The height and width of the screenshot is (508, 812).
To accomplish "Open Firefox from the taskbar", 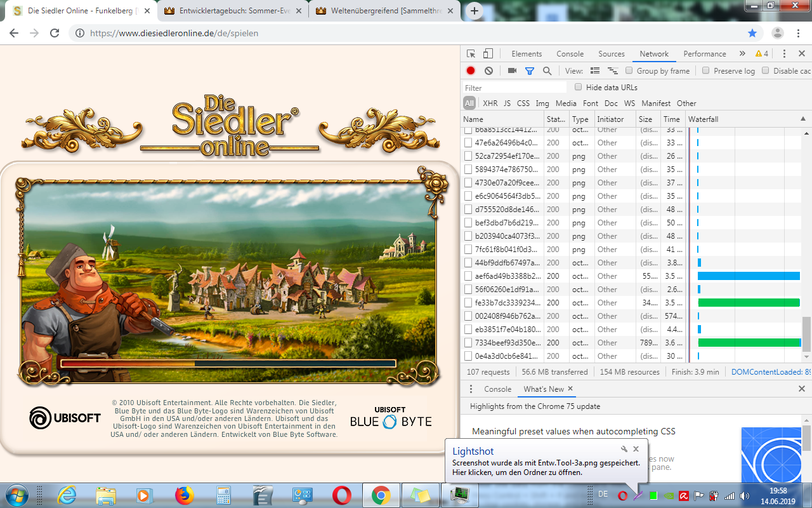I will (184, 495).
